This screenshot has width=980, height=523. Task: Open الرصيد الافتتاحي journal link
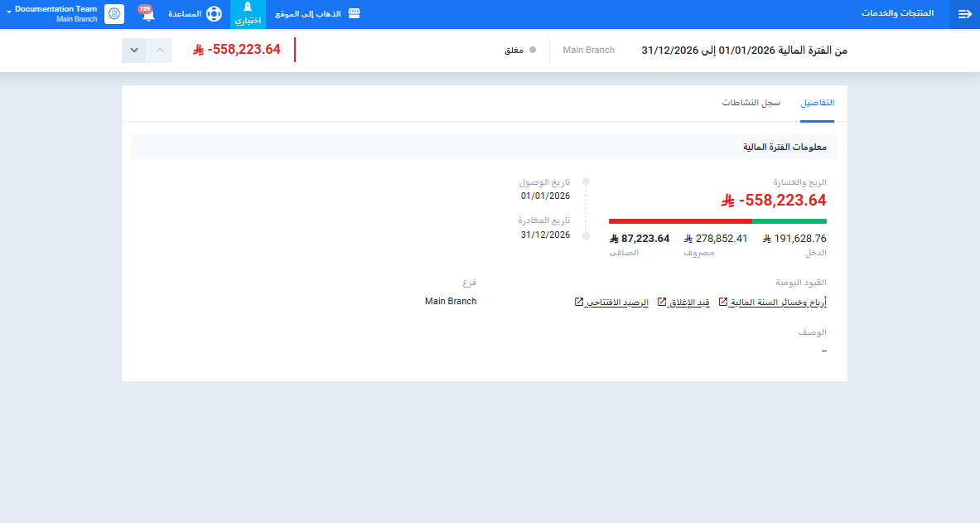pyautogui.click(x=617, y=303)
